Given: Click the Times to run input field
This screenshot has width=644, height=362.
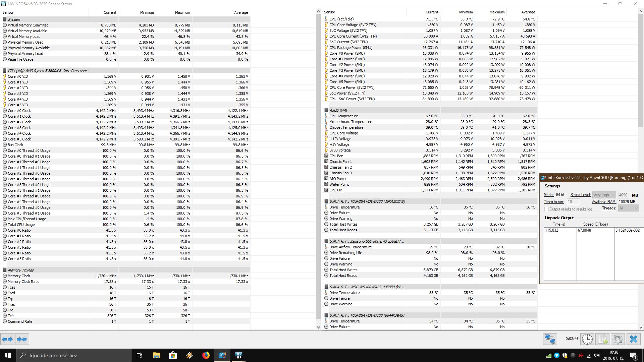Looking at the screenshot, I should pyautogui.click(x=573, y=202).
